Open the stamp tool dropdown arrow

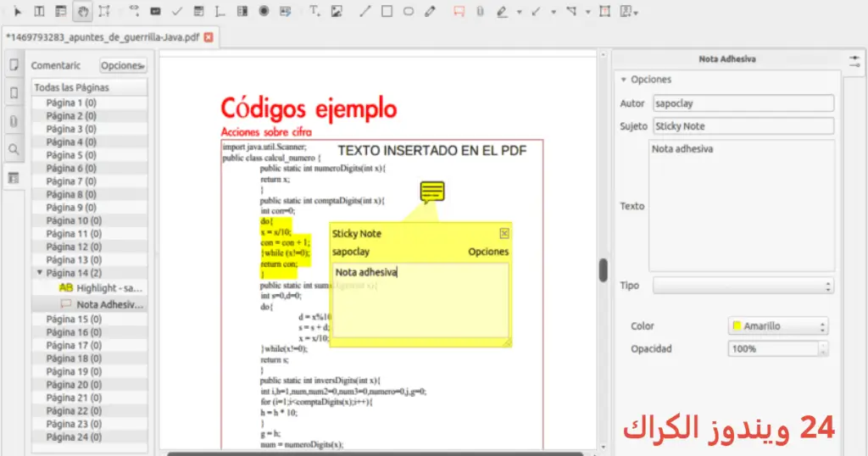(x=636, y=12)
